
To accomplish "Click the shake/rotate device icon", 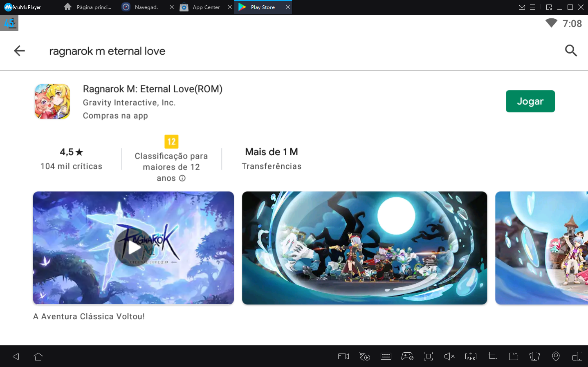I will [535, 356].
